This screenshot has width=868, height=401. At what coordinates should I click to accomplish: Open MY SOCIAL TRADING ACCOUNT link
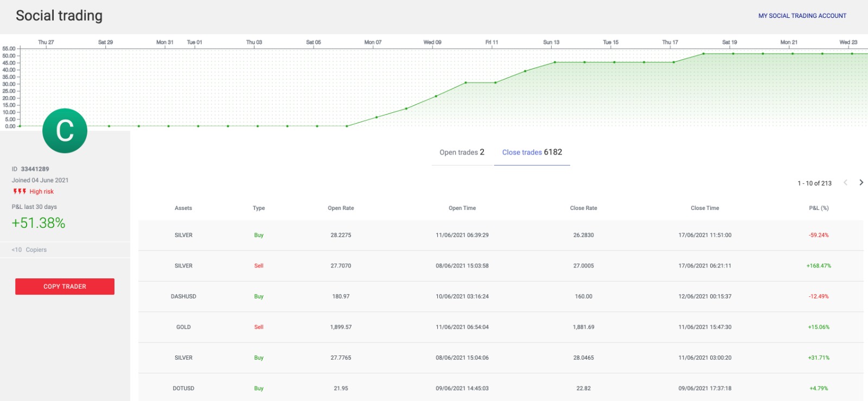(802, 16)
